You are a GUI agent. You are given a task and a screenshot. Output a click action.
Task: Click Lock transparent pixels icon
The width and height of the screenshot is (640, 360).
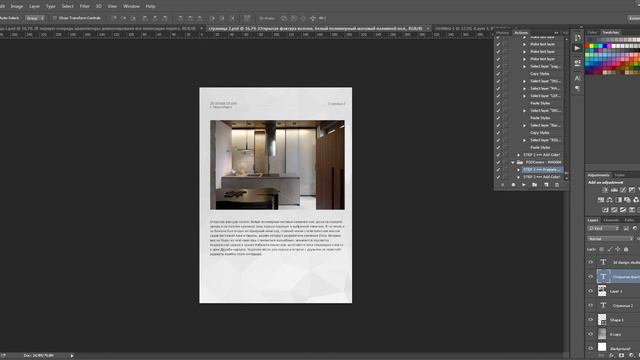(x=602, y=249)
